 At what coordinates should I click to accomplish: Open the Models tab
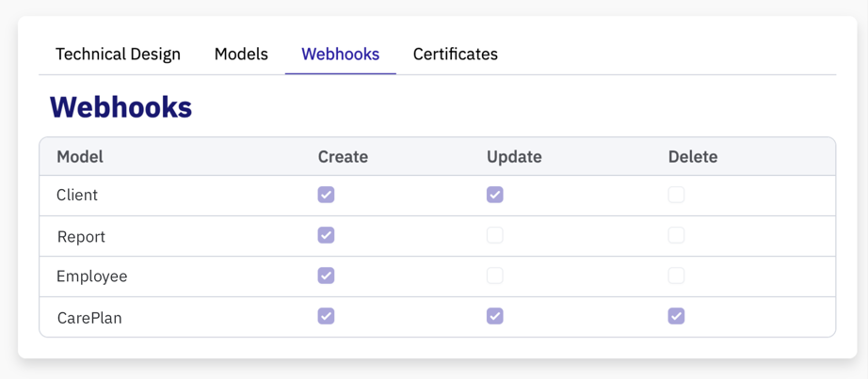[241, 54]
